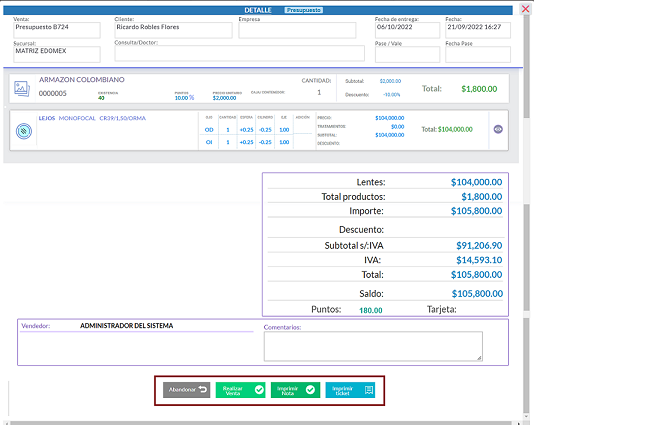
Task: Click the Realizar Venta button
Action: point(240,390)
